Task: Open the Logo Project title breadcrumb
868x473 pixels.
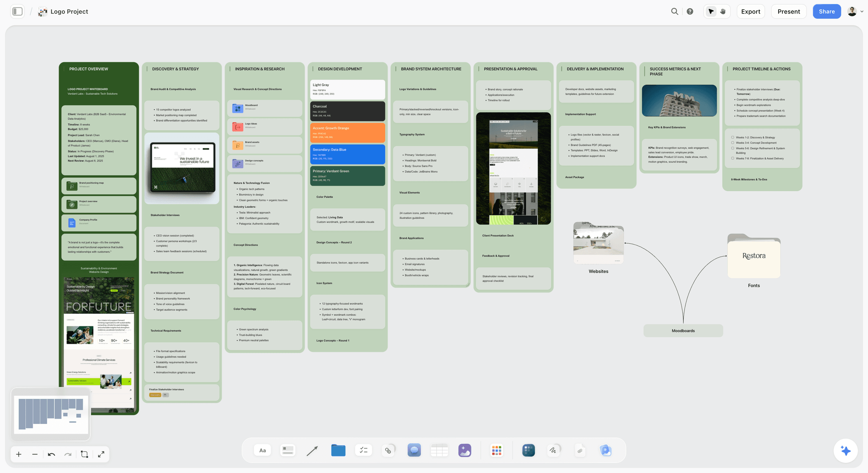Action: pyautogui.click(x=69, y=11)
